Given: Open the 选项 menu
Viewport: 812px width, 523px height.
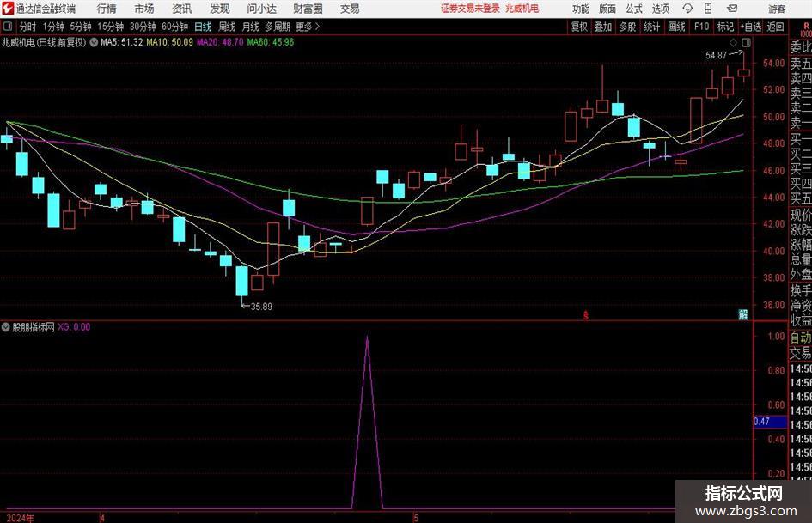Looking at the screenshot, I should coord(660,9).
